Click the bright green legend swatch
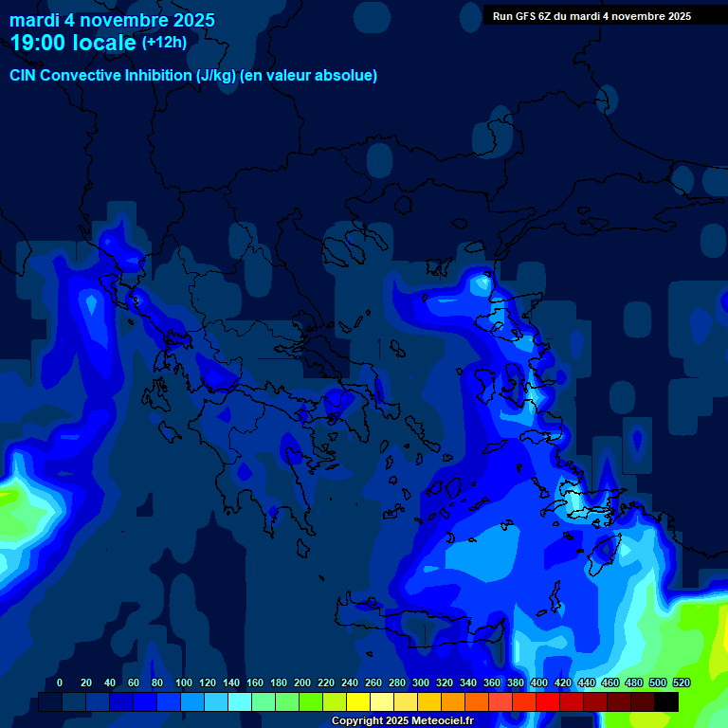 [x=311, y=702]
